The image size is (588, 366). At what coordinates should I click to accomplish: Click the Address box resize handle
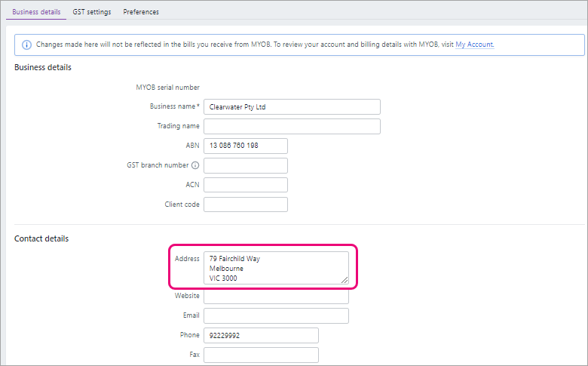point(345,280)
